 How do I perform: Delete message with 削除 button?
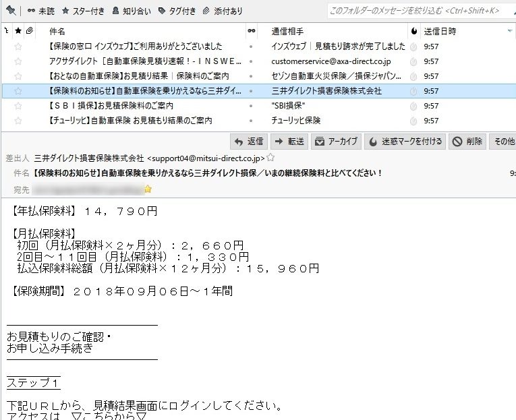[467, 142]
